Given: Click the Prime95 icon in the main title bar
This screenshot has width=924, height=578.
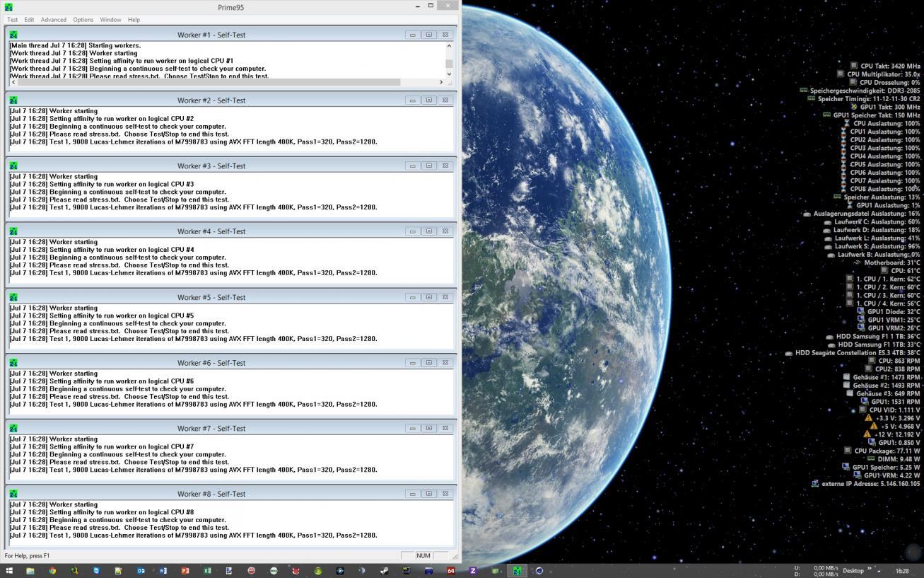Looking at the screenshot, I should pyautogui.click(x=8, y=7).
